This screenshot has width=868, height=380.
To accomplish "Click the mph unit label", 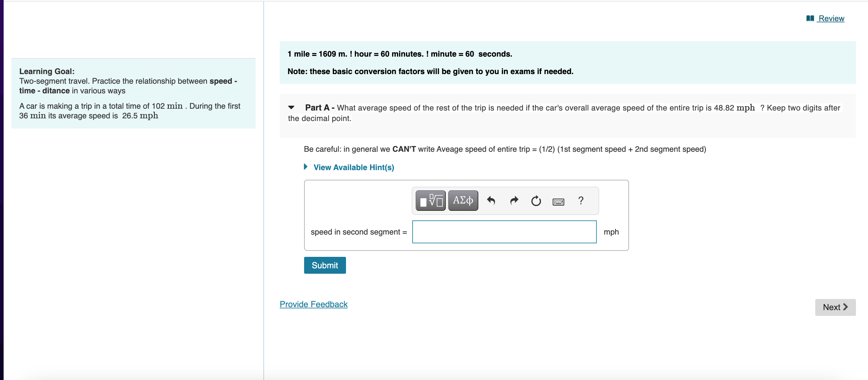I will (611, 232).
